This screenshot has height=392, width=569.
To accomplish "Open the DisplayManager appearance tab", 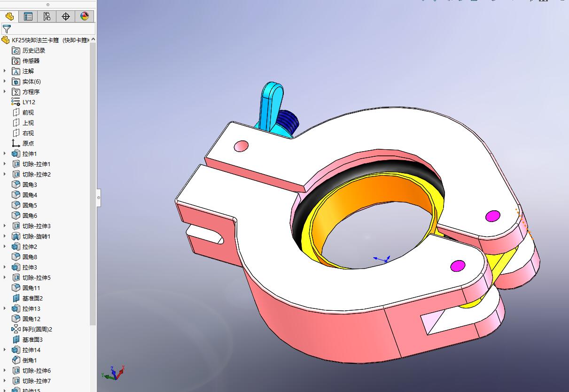I will 85,16.
